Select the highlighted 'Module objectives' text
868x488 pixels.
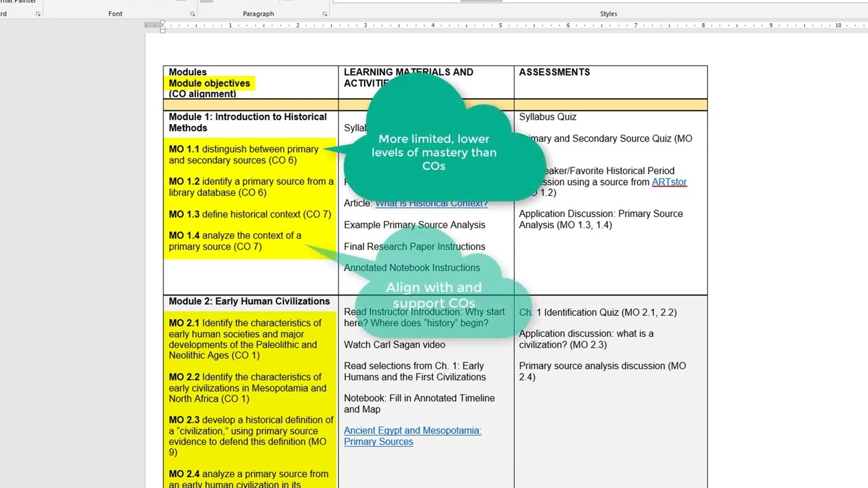pos(210,83)
